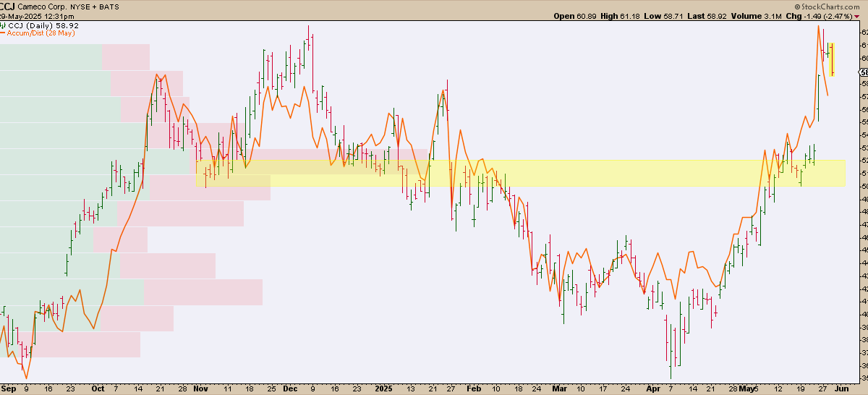Click the Mar label on date axis
This screenshot has height=395, width=868.
coord(558,388)
